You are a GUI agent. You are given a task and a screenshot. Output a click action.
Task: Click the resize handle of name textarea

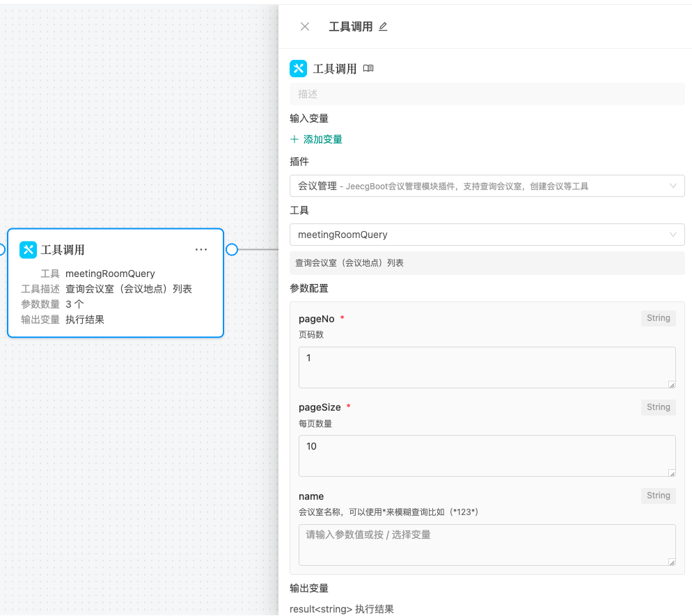pos(672,562)
